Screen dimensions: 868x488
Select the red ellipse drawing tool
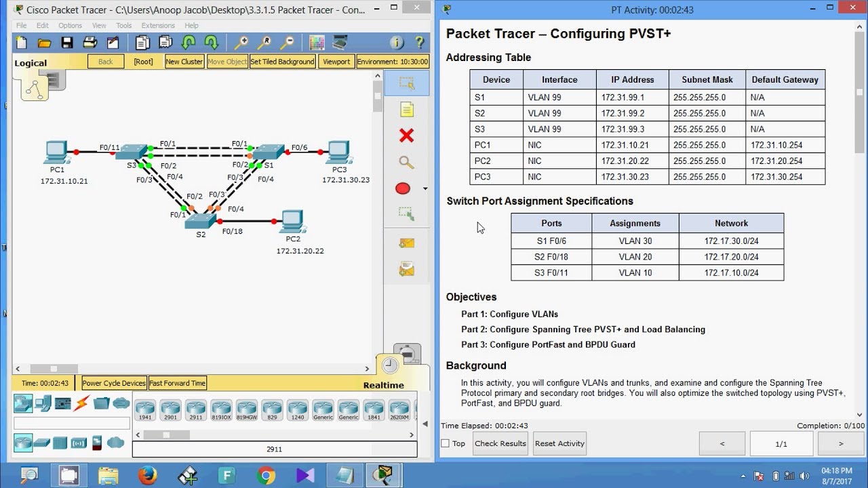tap(403, 188)
